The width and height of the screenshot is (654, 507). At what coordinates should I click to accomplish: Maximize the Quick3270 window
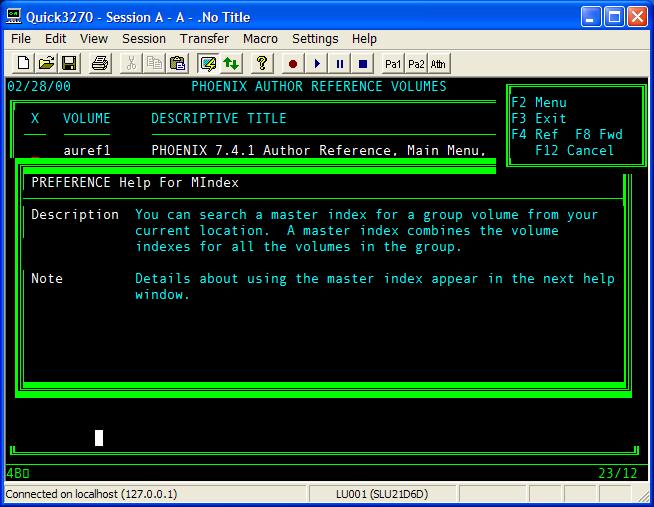pos(614,17)
